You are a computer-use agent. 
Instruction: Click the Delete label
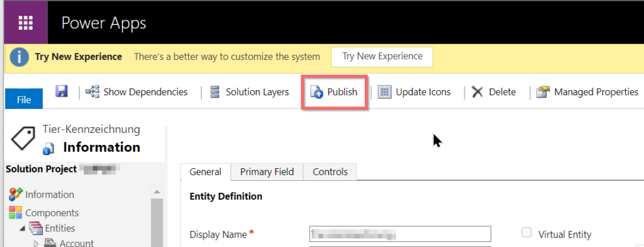pos(502,92)
